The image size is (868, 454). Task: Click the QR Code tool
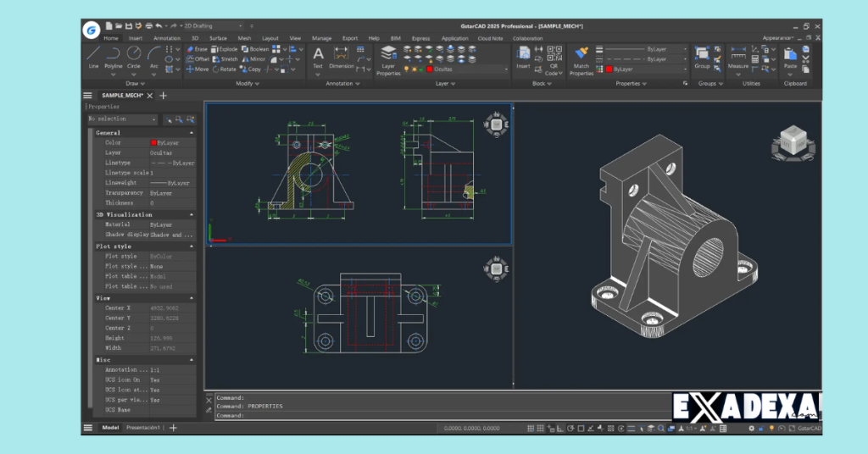point(554,61)
